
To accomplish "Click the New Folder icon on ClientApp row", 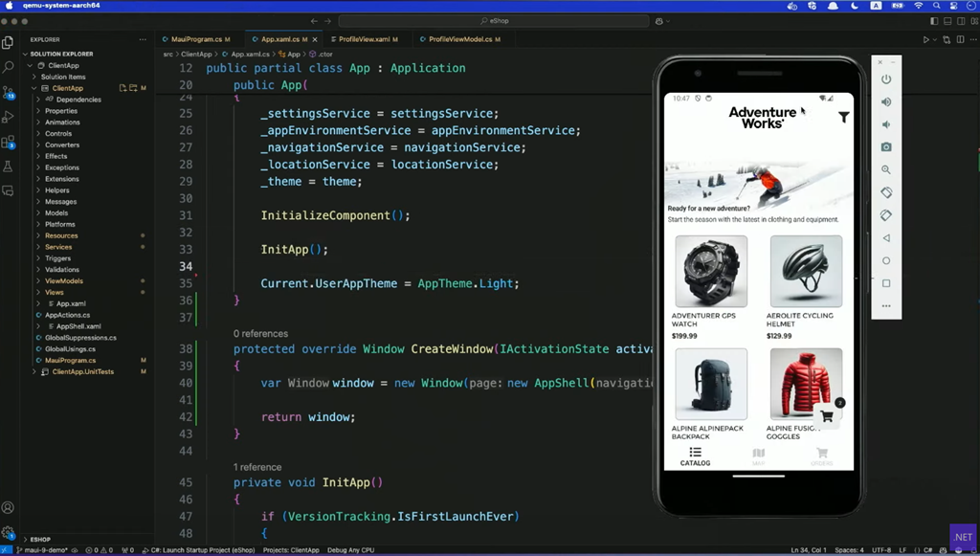I will [133, 88].
